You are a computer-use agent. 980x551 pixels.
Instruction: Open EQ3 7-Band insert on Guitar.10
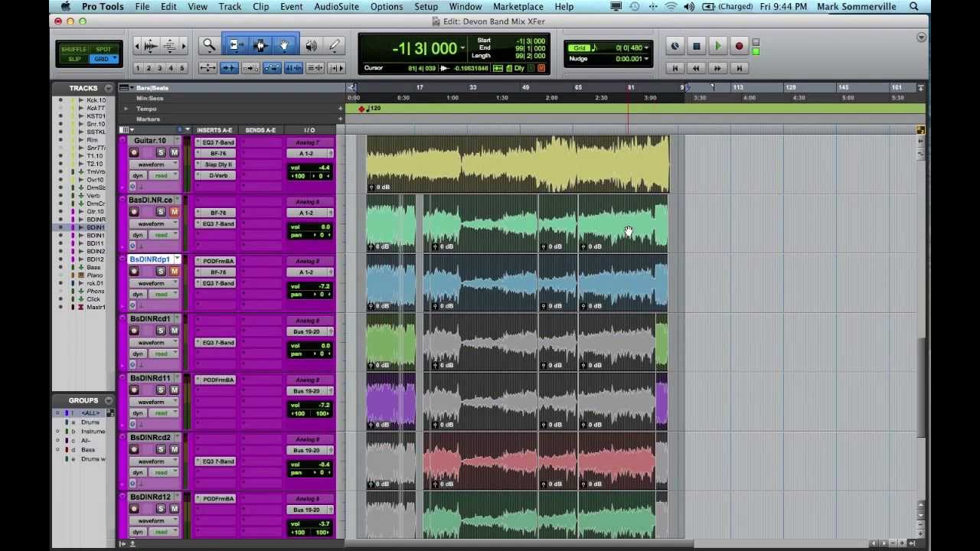217,143
